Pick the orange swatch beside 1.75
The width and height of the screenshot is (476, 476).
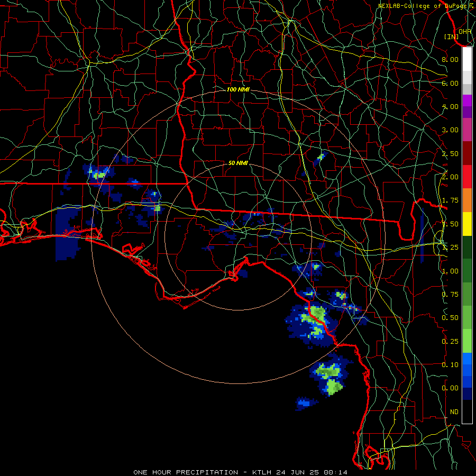[x=467, y=200]
